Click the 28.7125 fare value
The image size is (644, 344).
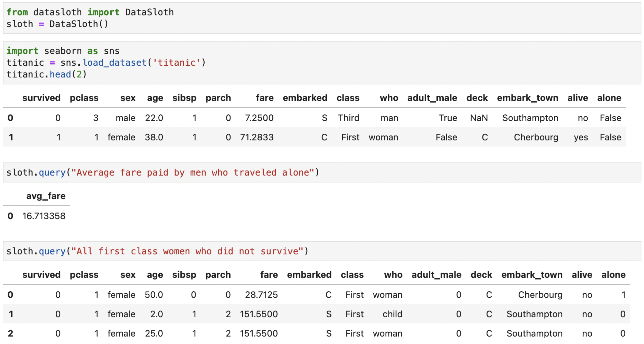tap(261, 295)
